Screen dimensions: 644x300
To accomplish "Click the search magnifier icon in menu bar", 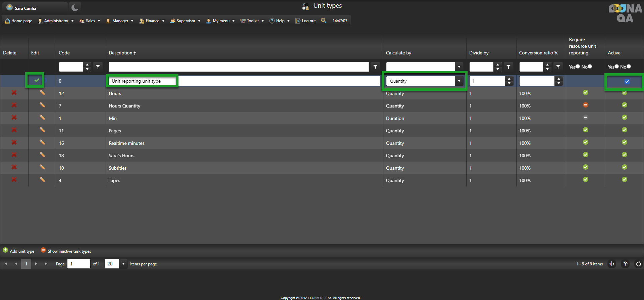I will [x=323, y=20].
